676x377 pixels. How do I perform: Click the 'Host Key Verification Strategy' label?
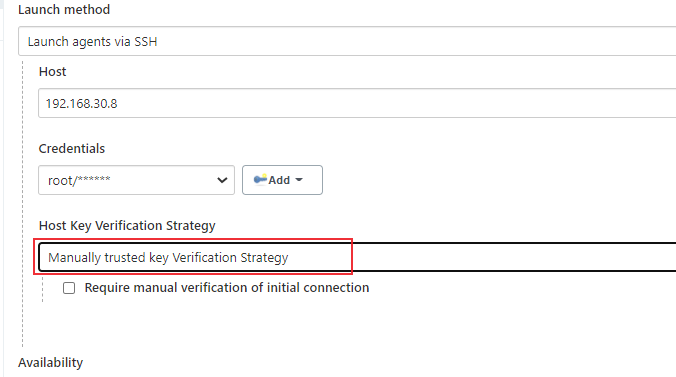coord(127,226)
